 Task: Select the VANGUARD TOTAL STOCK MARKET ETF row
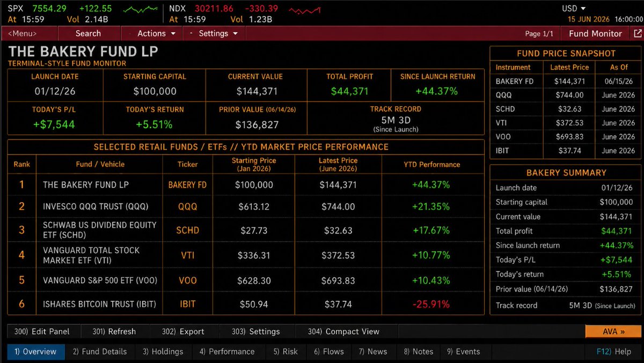246,255
